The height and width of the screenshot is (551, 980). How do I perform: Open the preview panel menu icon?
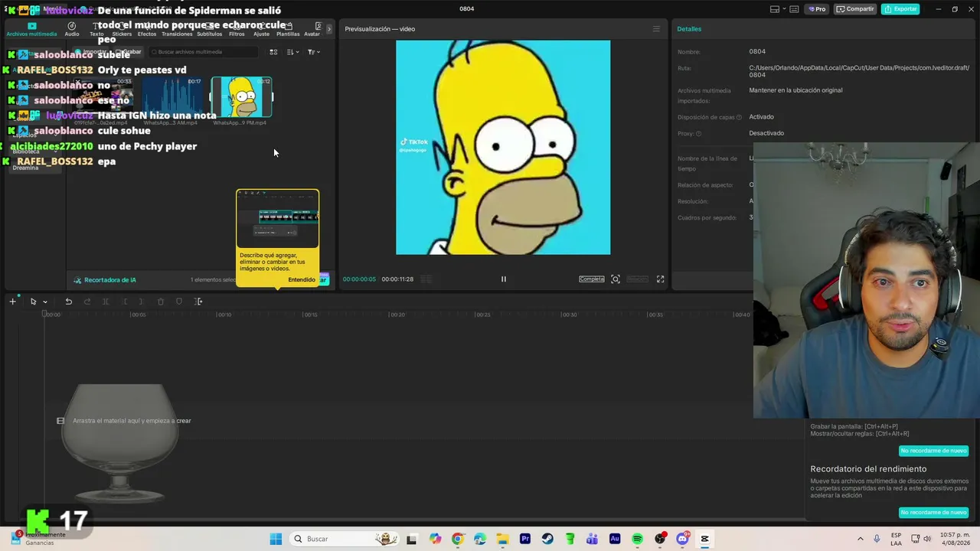point(656,29)
